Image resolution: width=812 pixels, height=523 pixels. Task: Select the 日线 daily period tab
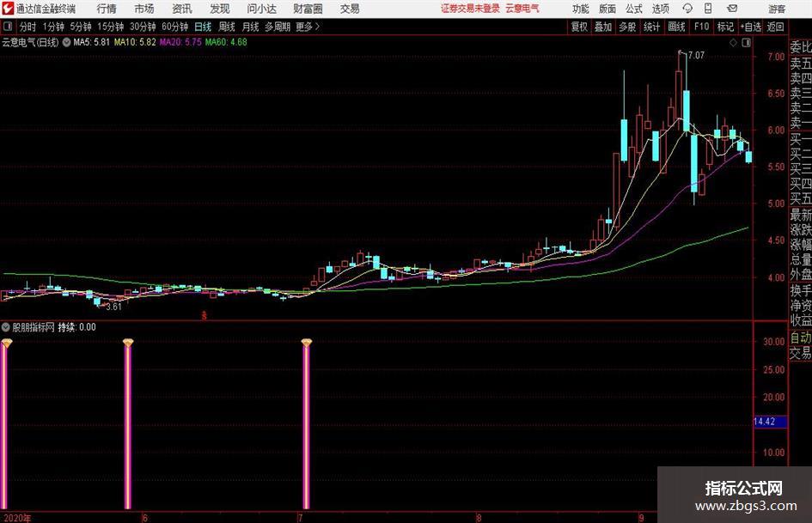click(x=203, y=27)
